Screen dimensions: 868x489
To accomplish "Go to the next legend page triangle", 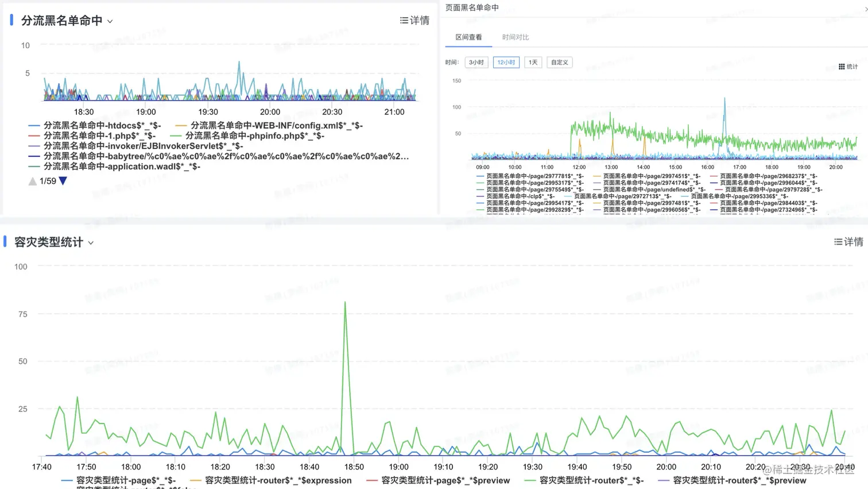I will coord(63,181).
